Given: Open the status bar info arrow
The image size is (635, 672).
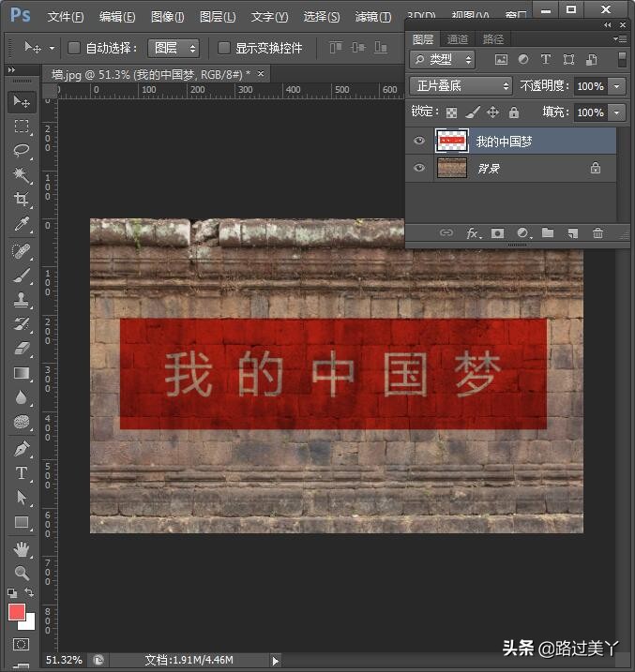Looking at the screenshot, I should (275, 661).
